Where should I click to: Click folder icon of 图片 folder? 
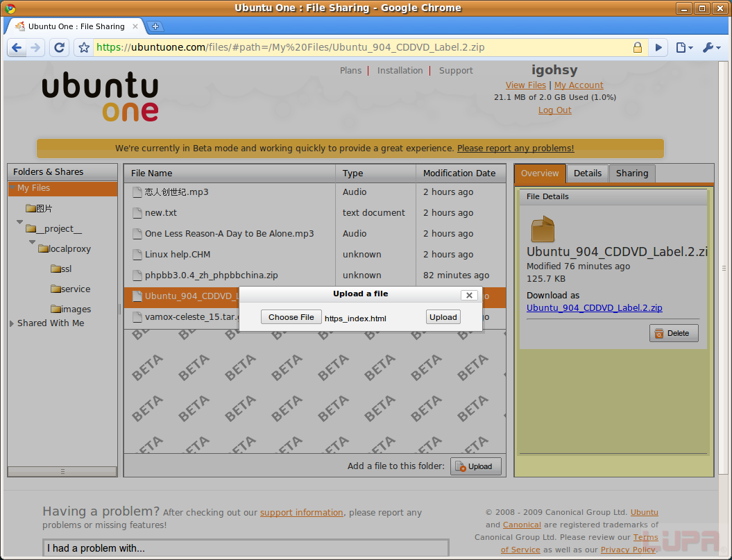[x=31, y=208]
